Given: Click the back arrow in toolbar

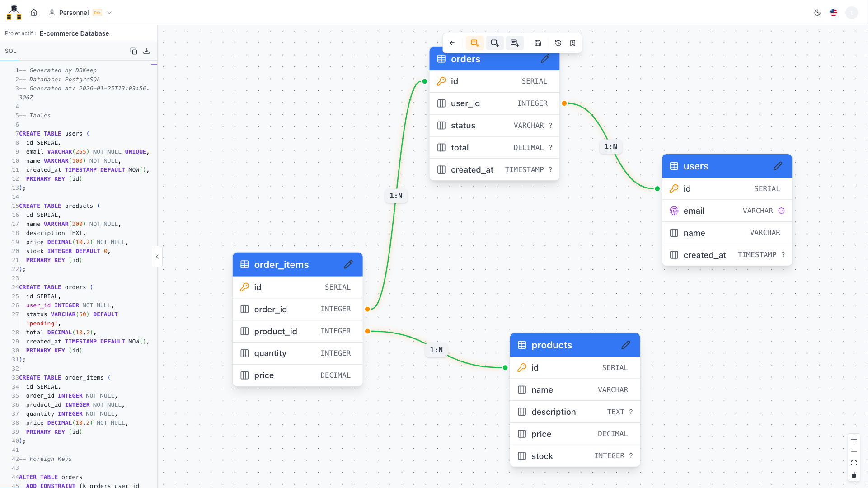Looking at the screenshot, I should pos(452,43).
